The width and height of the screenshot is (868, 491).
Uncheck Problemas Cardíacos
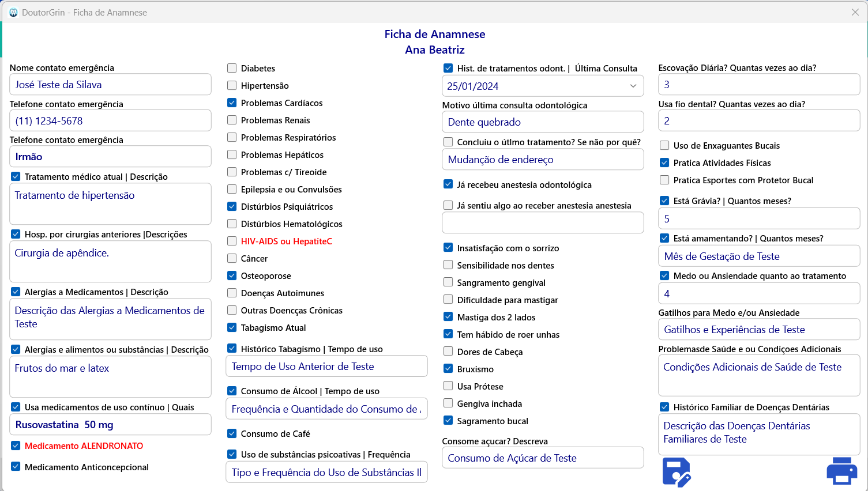coord(232,103)
